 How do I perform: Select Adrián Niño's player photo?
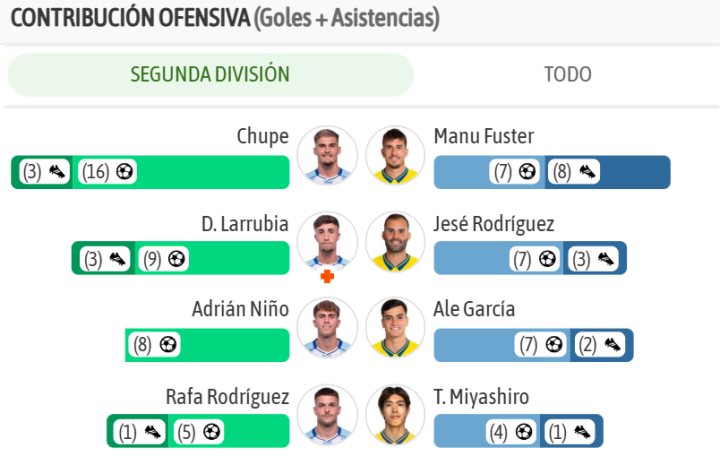pos(327,328)
